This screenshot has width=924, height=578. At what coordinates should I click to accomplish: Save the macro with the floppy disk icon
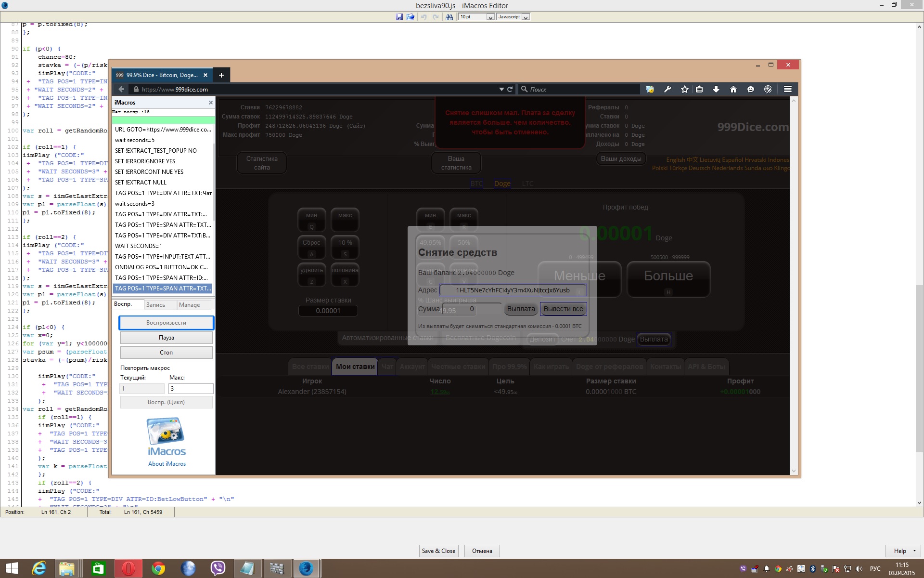coord(399,17)
